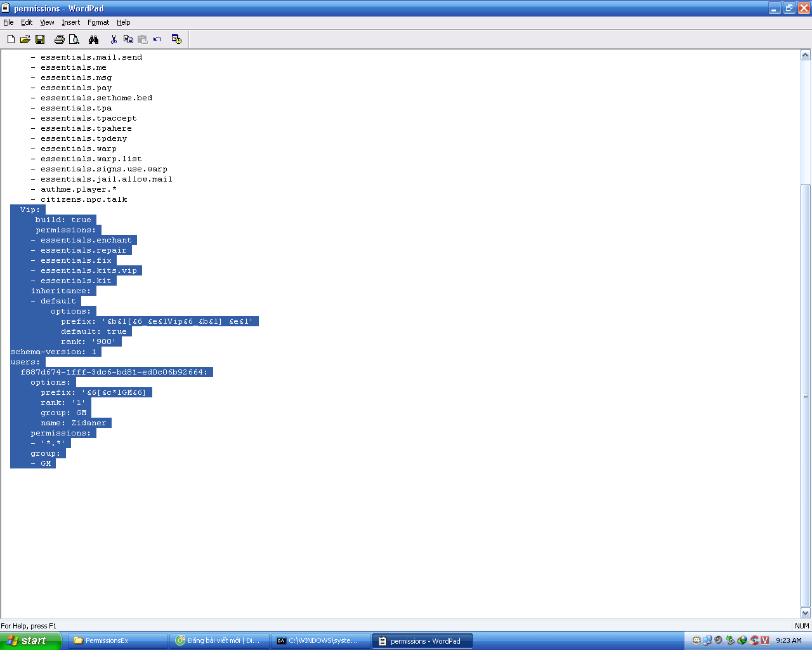Click the Vip prefix line with '&b&l[&6'

[157, 321]
